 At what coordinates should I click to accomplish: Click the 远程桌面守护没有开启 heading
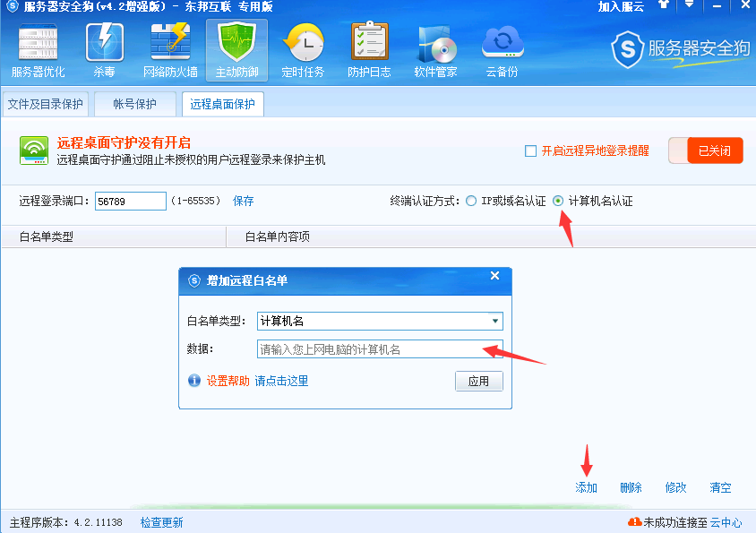(x=124, y=142)
